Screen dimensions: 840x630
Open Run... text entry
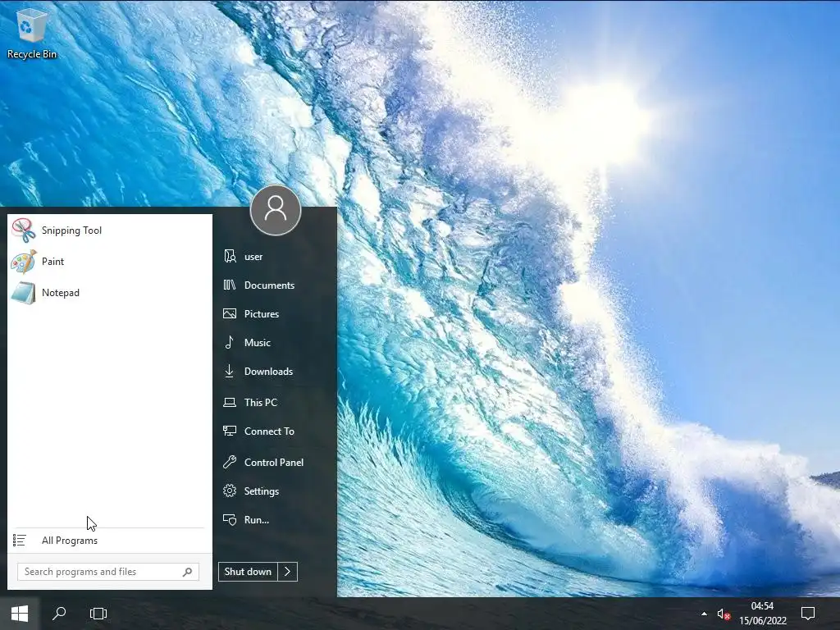click(257, 519)
